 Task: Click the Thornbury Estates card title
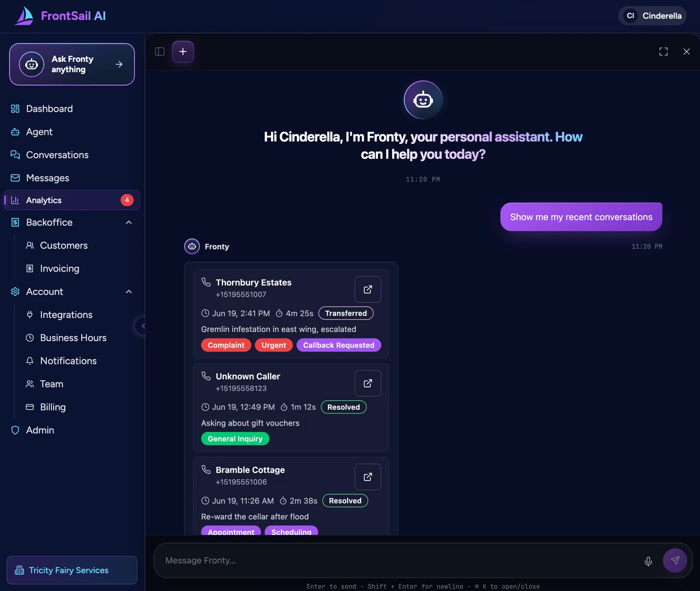pyautogui.click(x=253, y=282)
